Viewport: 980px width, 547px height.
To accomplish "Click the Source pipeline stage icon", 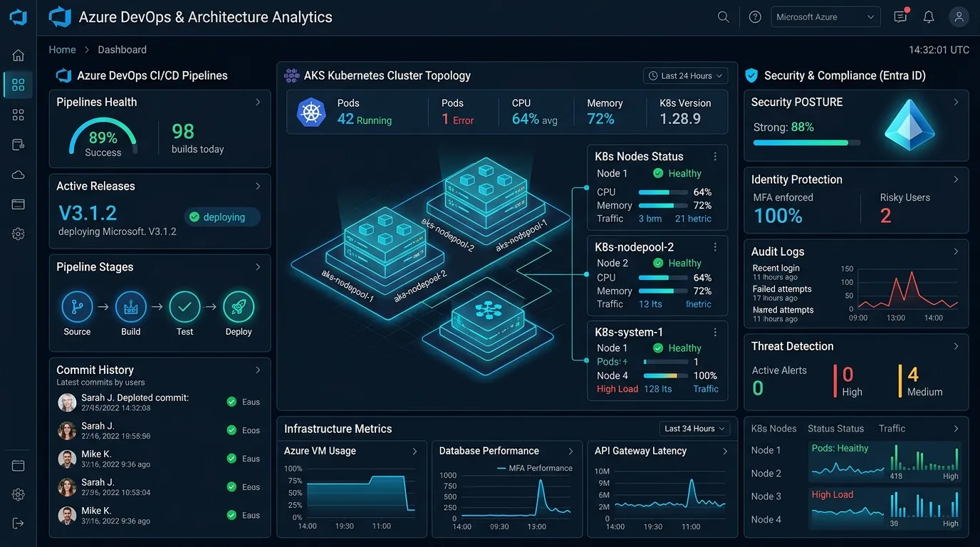I will [77, 307].
